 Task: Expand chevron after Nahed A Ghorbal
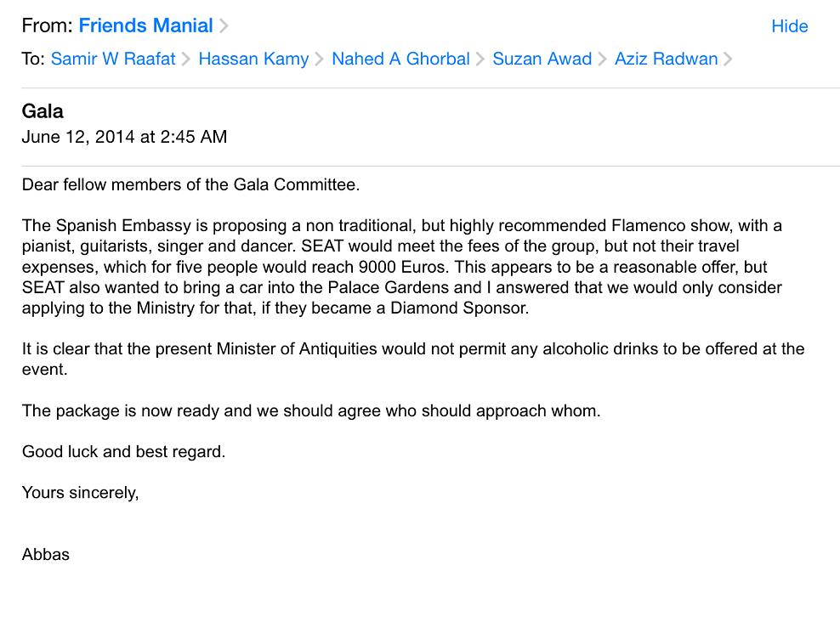pos(480,59)
